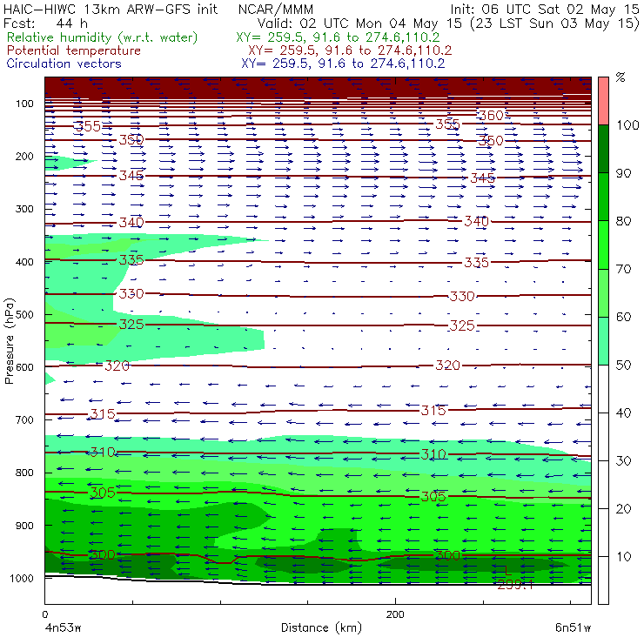Click the pressure axis '1000' tick label
This screenshot has height=644, width=644.
tap(22, 578)
